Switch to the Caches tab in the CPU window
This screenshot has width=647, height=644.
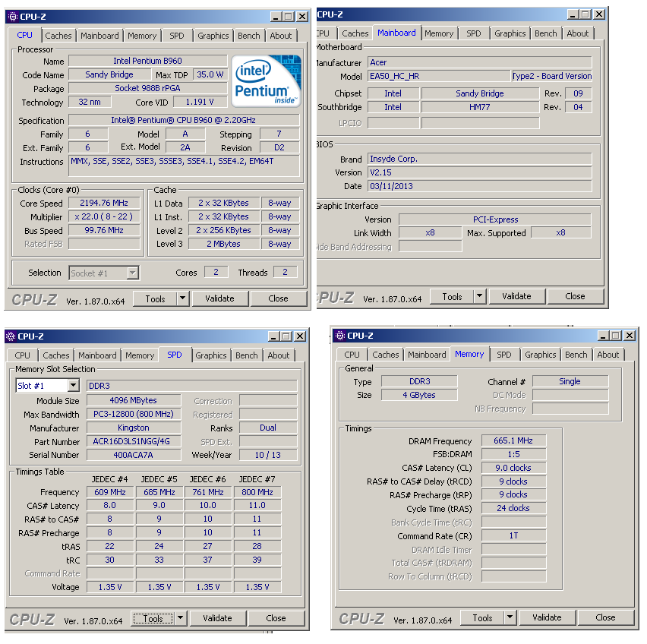click(x=58, y=36)
